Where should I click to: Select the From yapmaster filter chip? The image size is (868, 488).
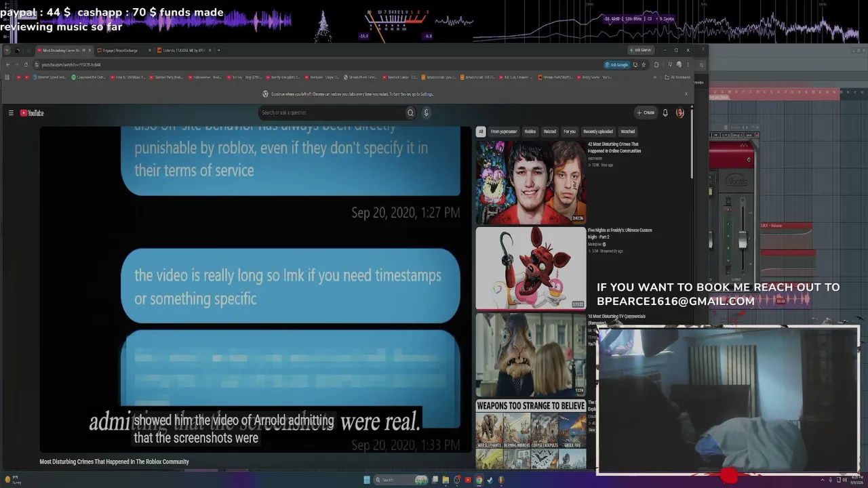[x=504, y=131]
